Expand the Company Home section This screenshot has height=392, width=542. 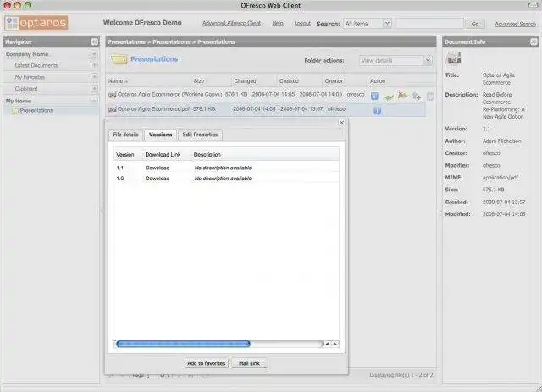pyautogui.click(x=94, y=54)
